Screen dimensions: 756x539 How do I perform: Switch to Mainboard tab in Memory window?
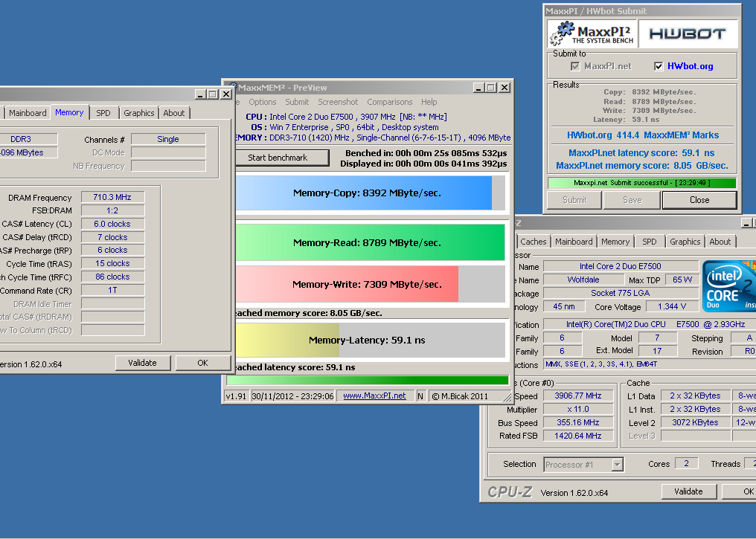(x=28, y=113)
